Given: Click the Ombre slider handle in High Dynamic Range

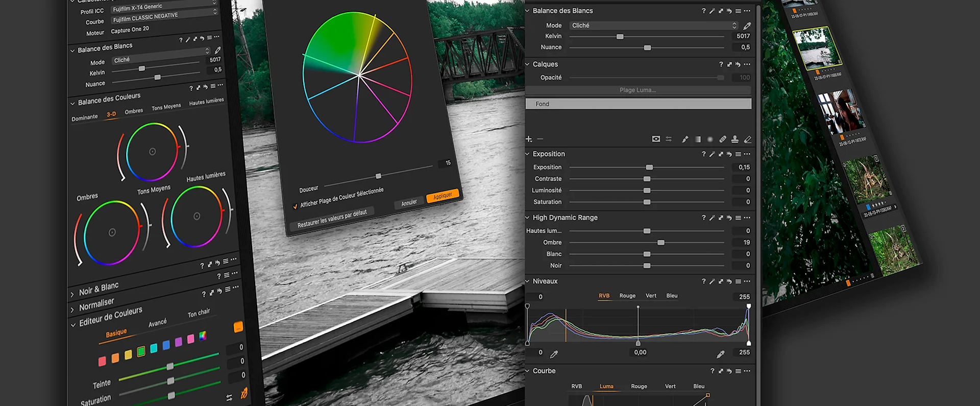Looking at the screenshot, I should [x=661, y=243].
